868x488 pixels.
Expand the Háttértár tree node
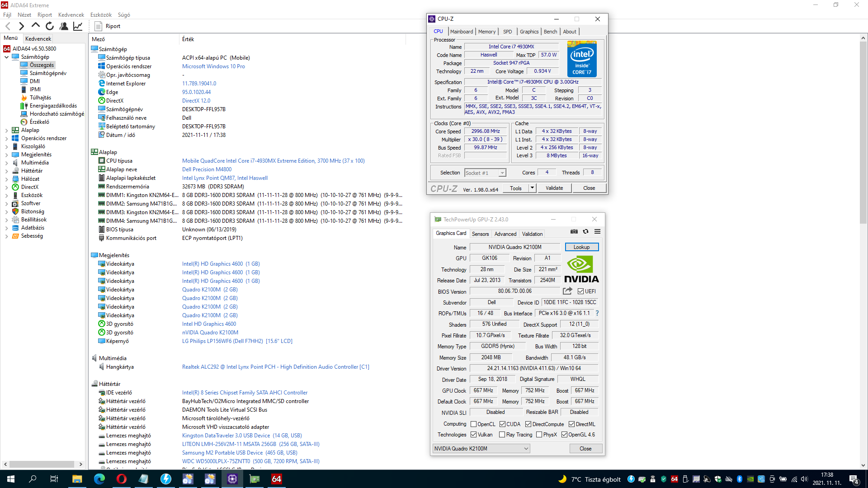pyautogui.click(x=6, y=171)
